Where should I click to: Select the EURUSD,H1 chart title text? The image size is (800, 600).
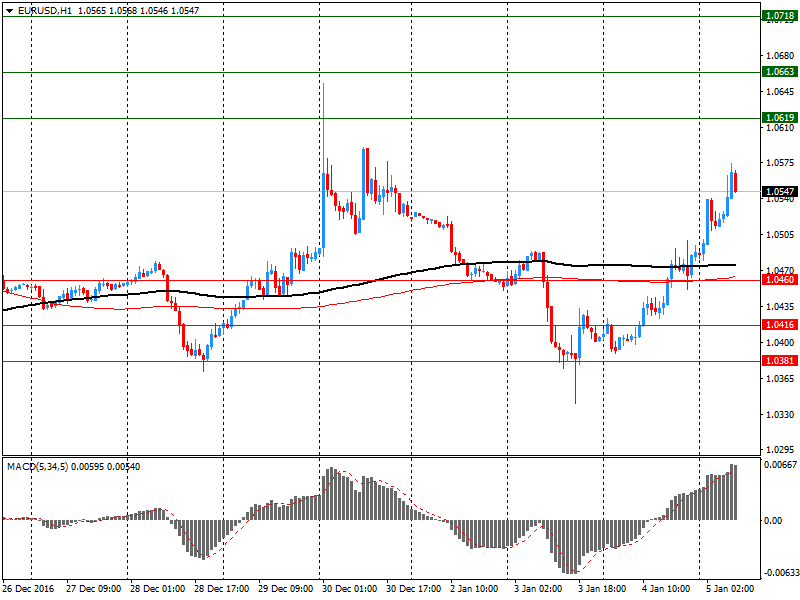click(45, 11)
